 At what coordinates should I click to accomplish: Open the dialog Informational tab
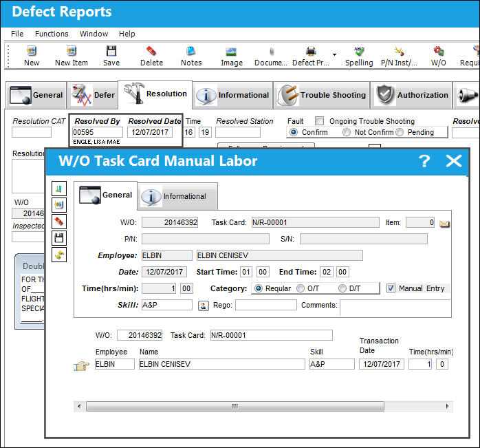[x=177, y=196]
